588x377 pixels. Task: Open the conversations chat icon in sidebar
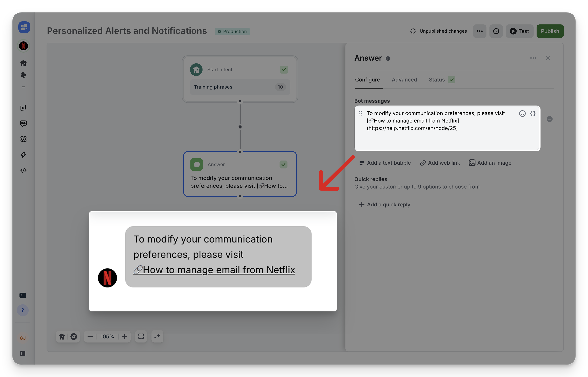[x=23, y=123]
